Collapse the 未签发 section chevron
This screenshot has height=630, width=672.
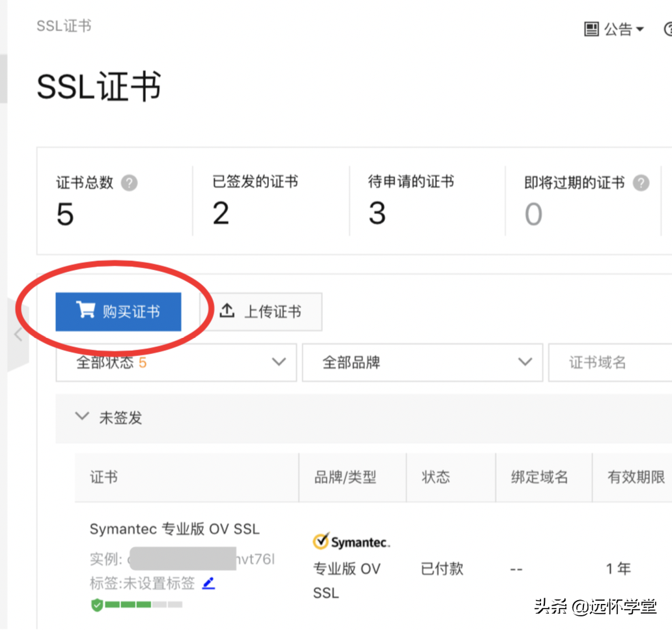82,417
